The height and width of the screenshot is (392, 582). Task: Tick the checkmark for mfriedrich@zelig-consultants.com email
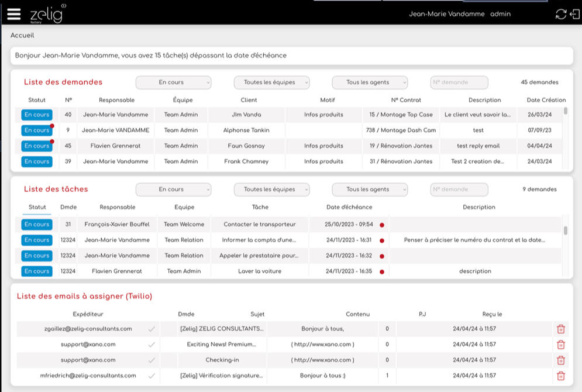tap(151, 376)
